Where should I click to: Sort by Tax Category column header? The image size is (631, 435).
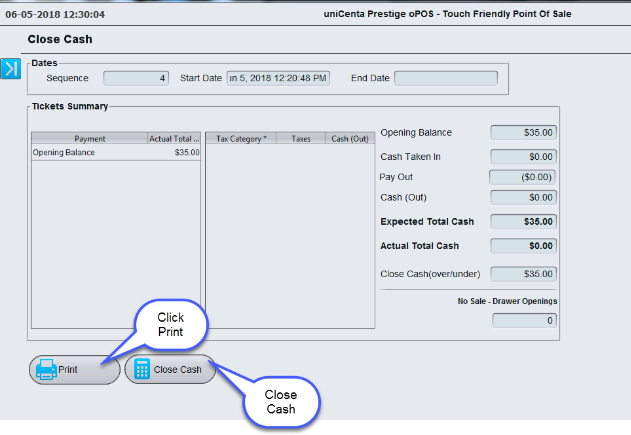coord(241,138)
